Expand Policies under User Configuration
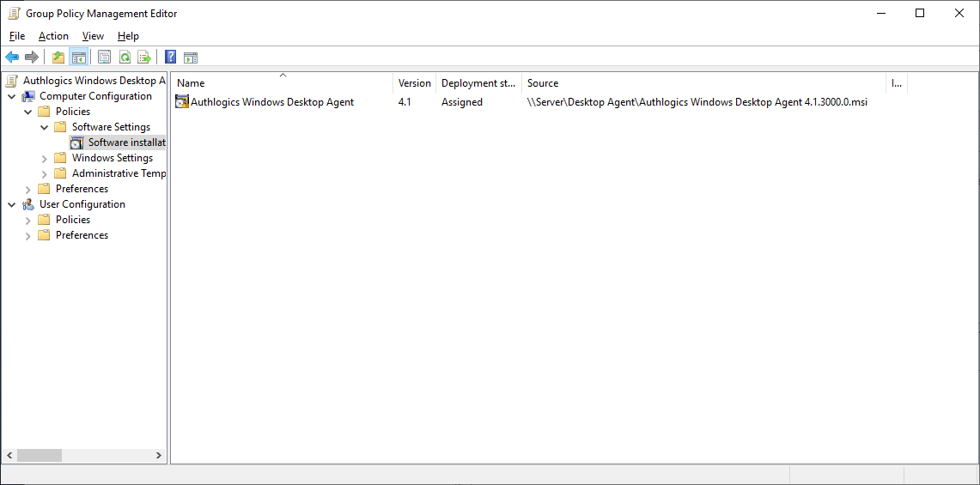Image resolution: width=980 pixels, height=485 pixels. pyautogui.click(x=28, y=220)
